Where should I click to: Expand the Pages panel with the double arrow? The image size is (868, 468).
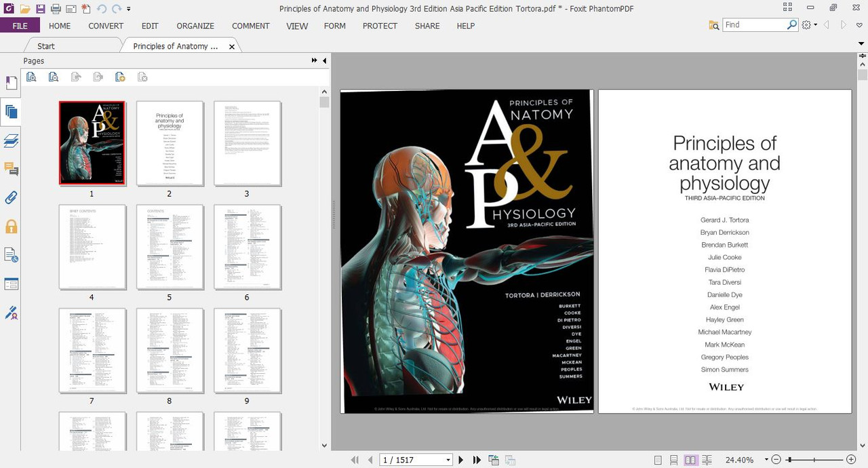tap(314, 60)
